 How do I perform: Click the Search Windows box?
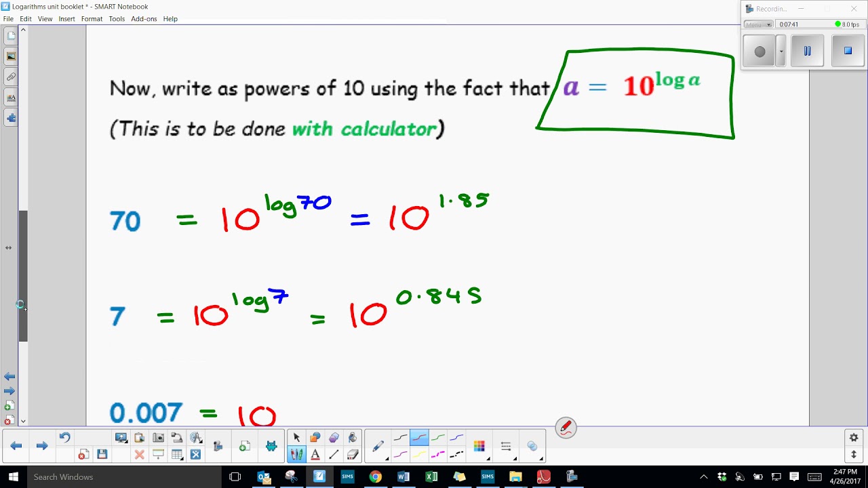coord(124,476)
